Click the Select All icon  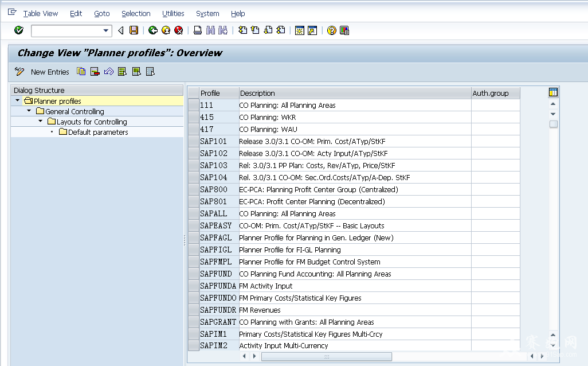[x=122, y=71]
